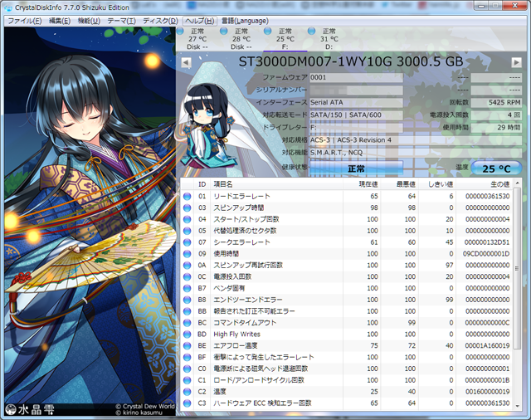
Task: Click status icon of C3 ハードウェア ECC row
Action: [x=187, y=403]
